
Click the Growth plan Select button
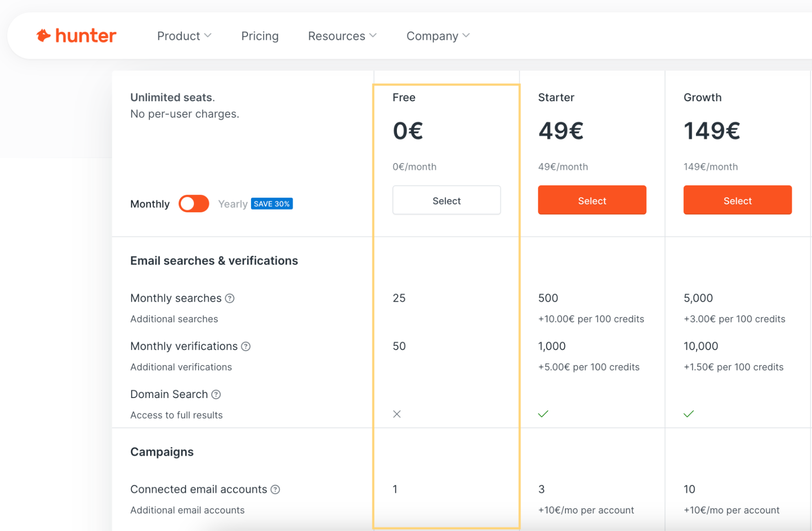click(736, 200)
